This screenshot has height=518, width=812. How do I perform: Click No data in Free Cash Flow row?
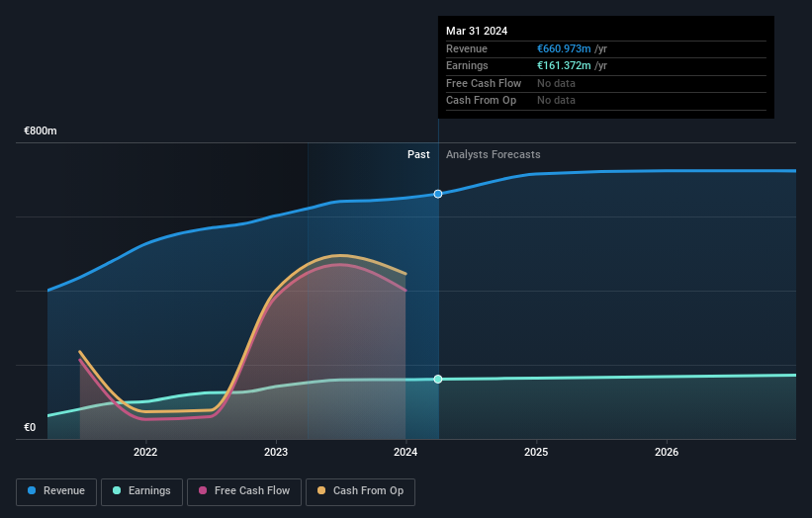pyautogui.click(x=556, y=83)
